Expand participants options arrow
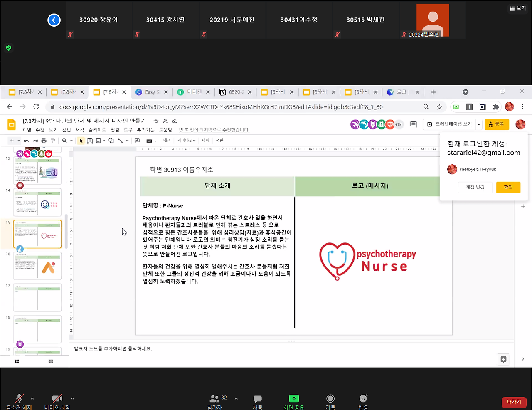 (x=236, y=399)
